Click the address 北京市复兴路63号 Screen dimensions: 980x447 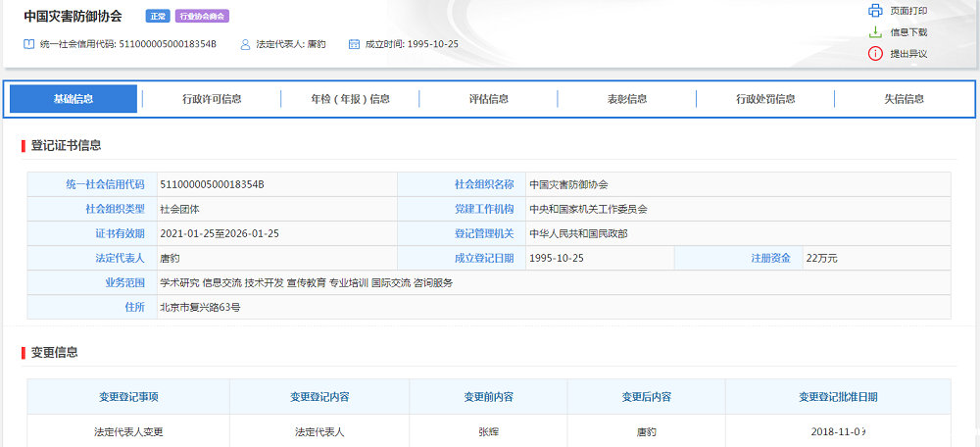200,307
